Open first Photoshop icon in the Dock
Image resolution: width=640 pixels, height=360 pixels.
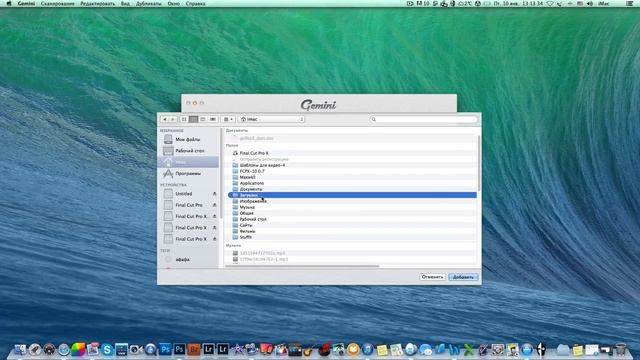click(165, 349)
